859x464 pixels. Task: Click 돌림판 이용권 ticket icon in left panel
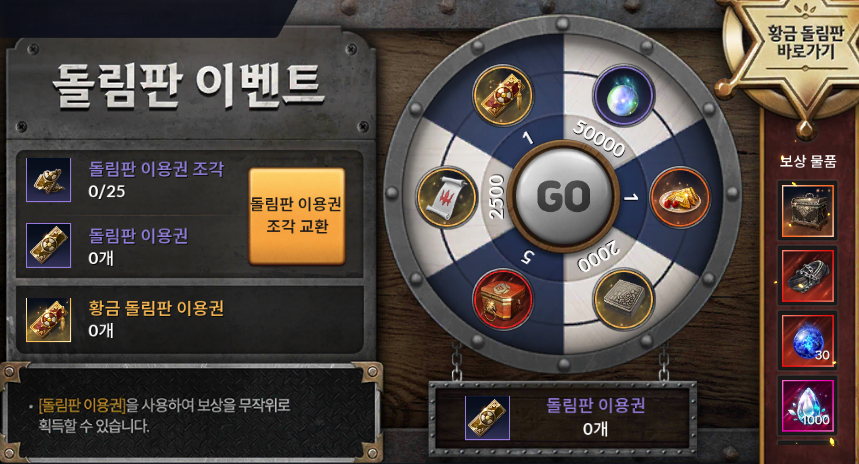point(49,245)
